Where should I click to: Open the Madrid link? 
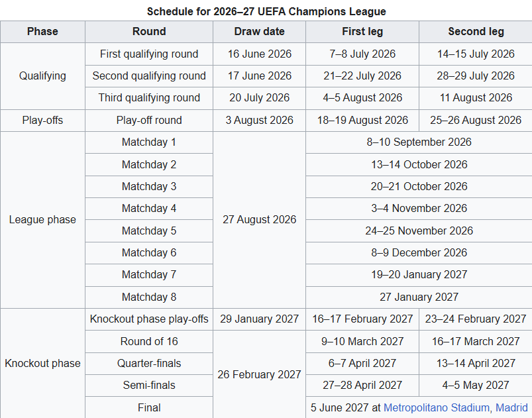511,407
